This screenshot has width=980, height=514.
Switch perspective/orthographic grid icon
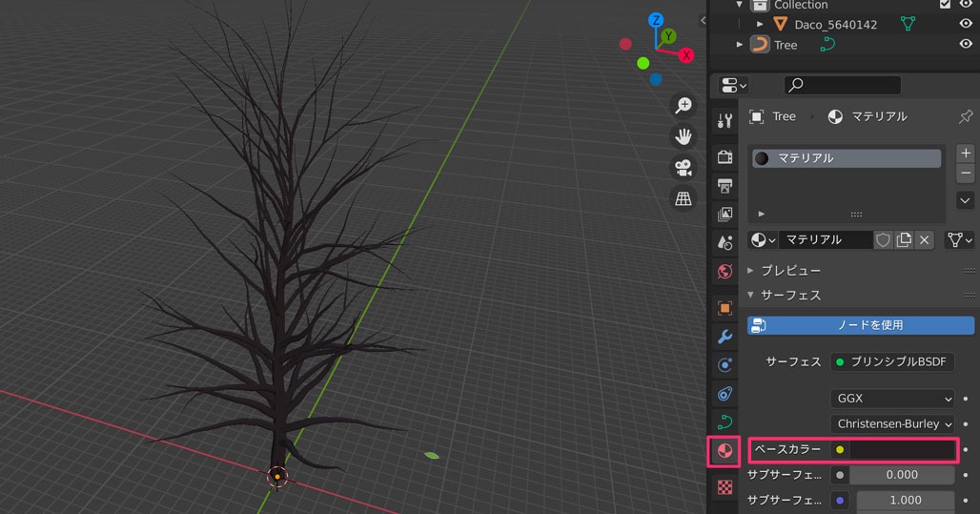click(x=684, y=199)
